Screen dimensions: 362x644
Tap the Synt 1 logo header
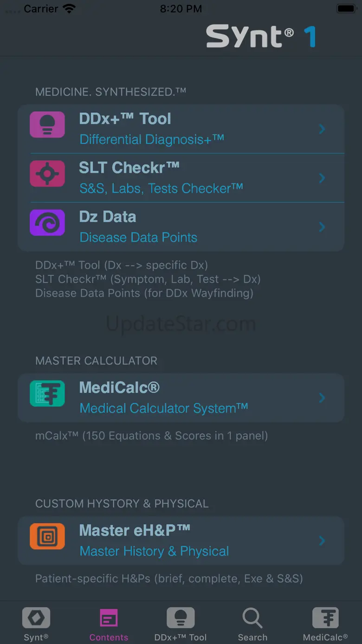[261, 37]
